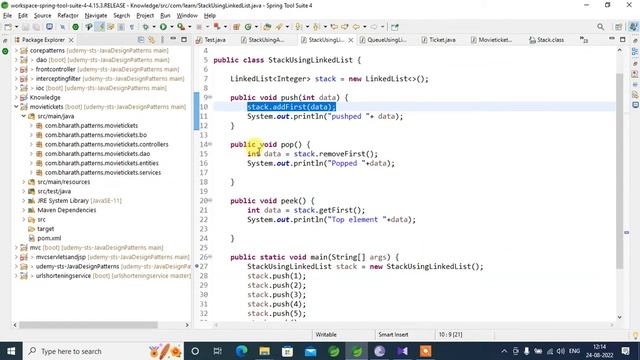Image resolution: width=640 pixels, height=360 pixels.
Task: Switch to Stack.class editor tab
Action: 546,40
